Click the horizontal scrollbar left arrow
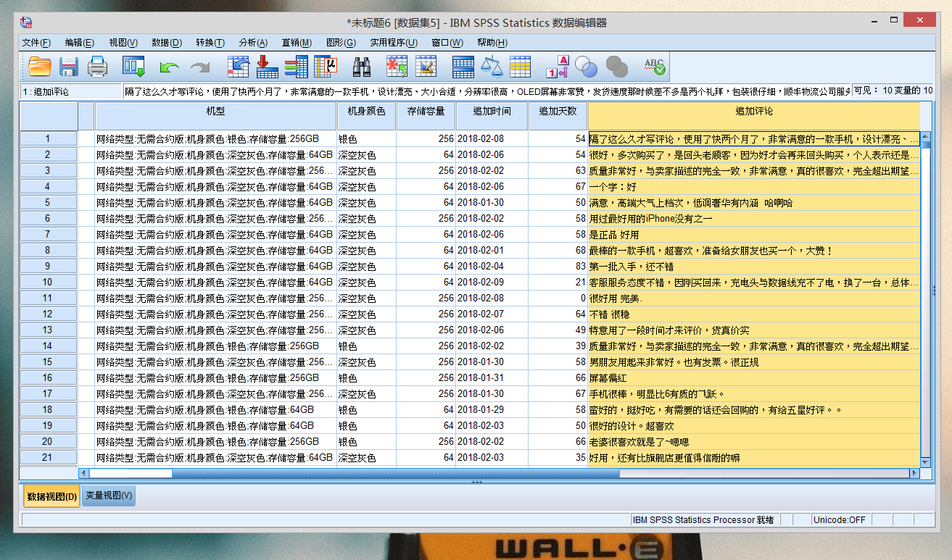The height and width of the screenshot is (560, 952). coord(84,473)
